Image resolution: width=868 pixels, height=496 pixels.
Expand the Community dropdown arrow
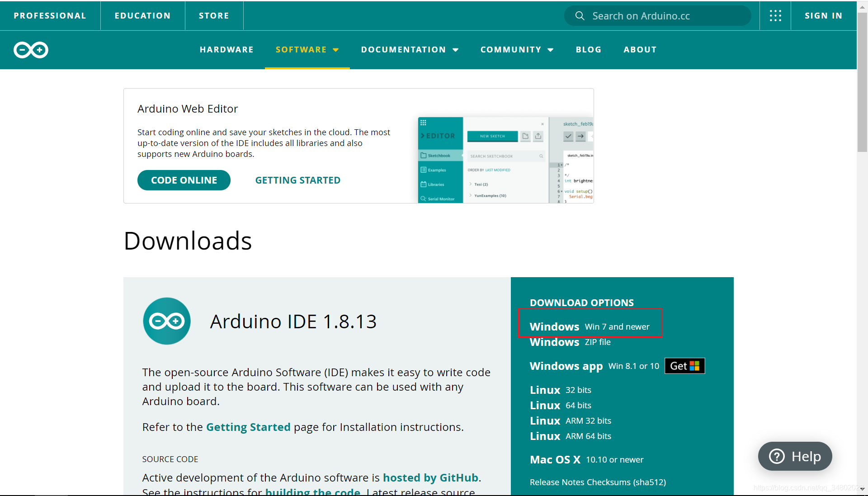pyautogui.click(x=551, y=50)
